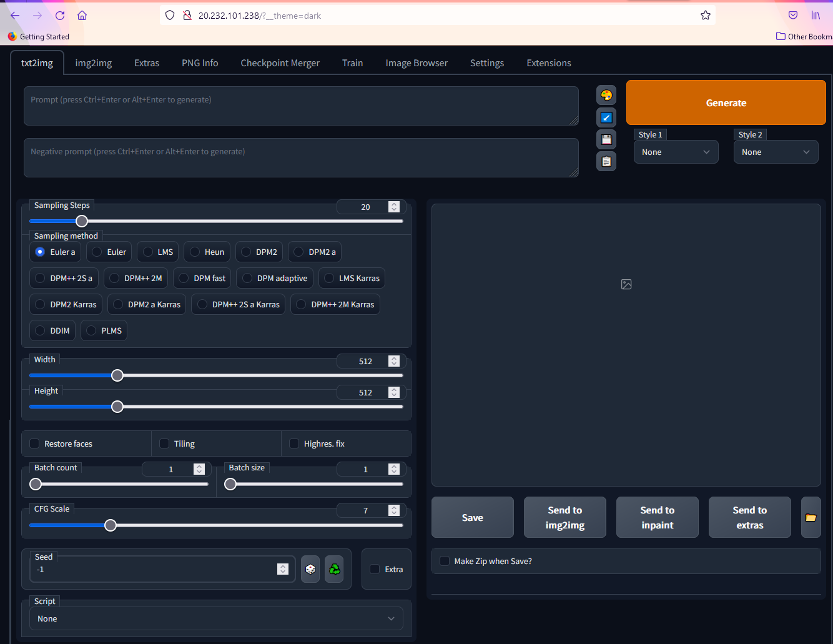
Task: Expand the Script dropdown
Action: pos(216,618)
